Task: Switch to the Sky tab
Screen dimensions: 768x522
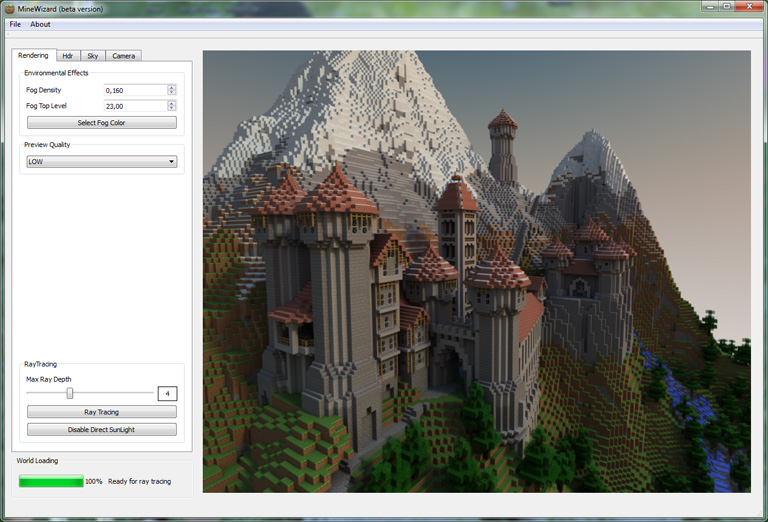Action: click(x=93, y=56)
